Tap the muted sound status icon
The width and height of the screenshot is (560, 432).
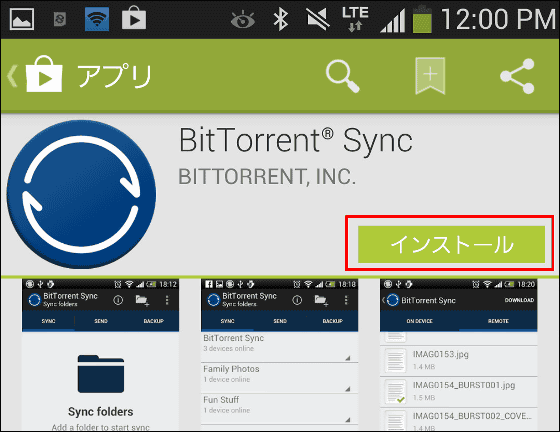tap(318, 19)
